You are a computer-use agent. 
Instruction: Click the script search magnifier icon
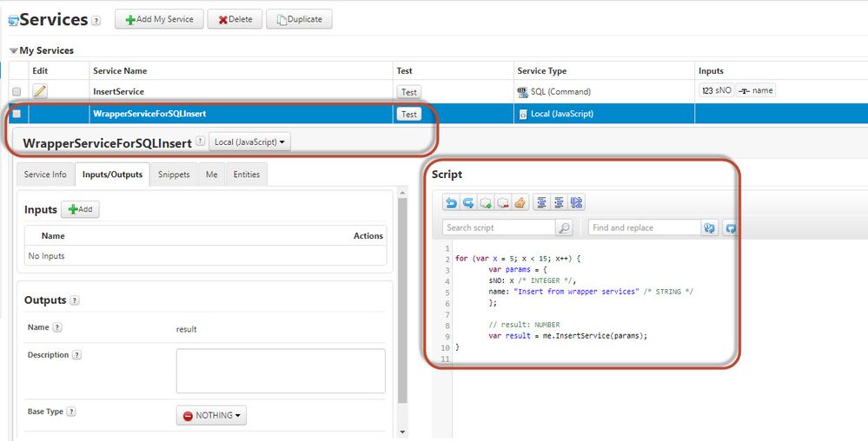pos(565,227)
